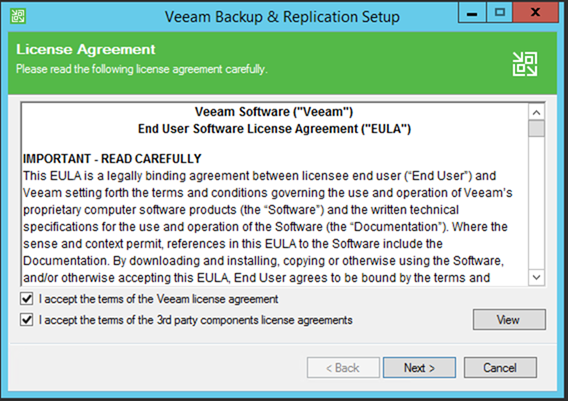Viewport: 568px width, 401px height.
Task: Maximize the Veeam setup window
Action: (x=500, y=13)
